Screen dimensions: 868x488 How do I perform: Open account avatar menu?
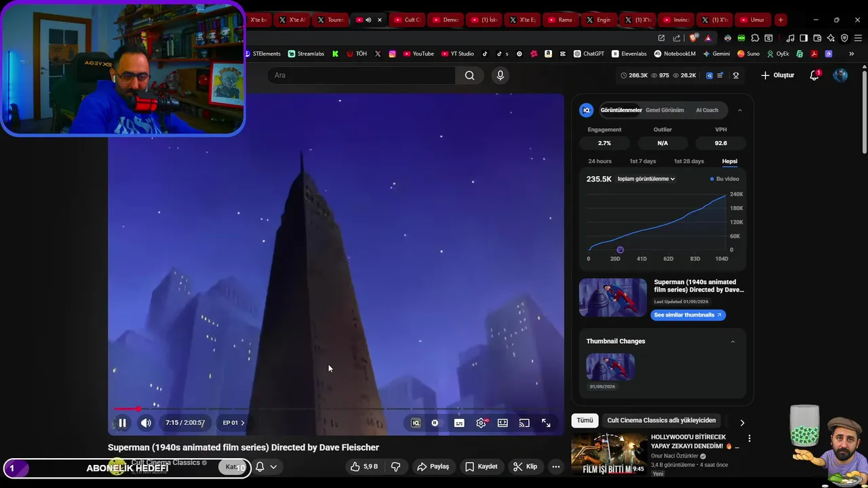840,75
